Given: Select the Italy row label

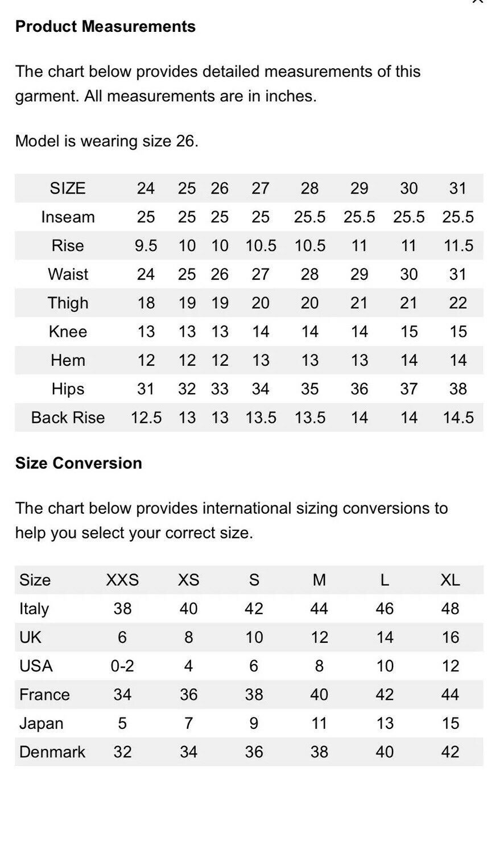Looking at the screenshot, I should (x=34, y=609).
